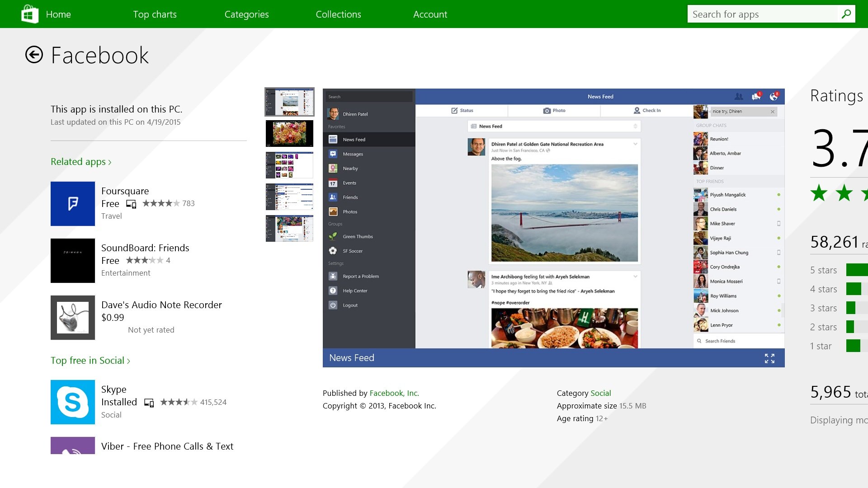This screenshot has width=868, height=488.
Task: Select the first News Feed screenshot thumbnail
Action: [289, 102]
